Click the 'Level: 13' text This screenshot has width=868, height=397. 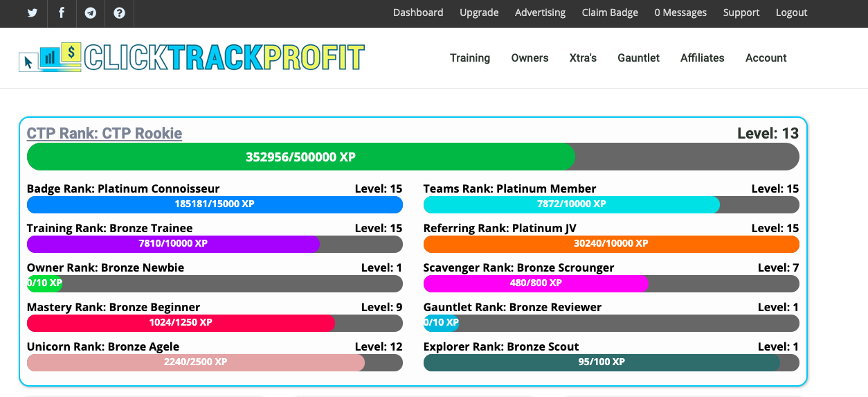(768, 133)
